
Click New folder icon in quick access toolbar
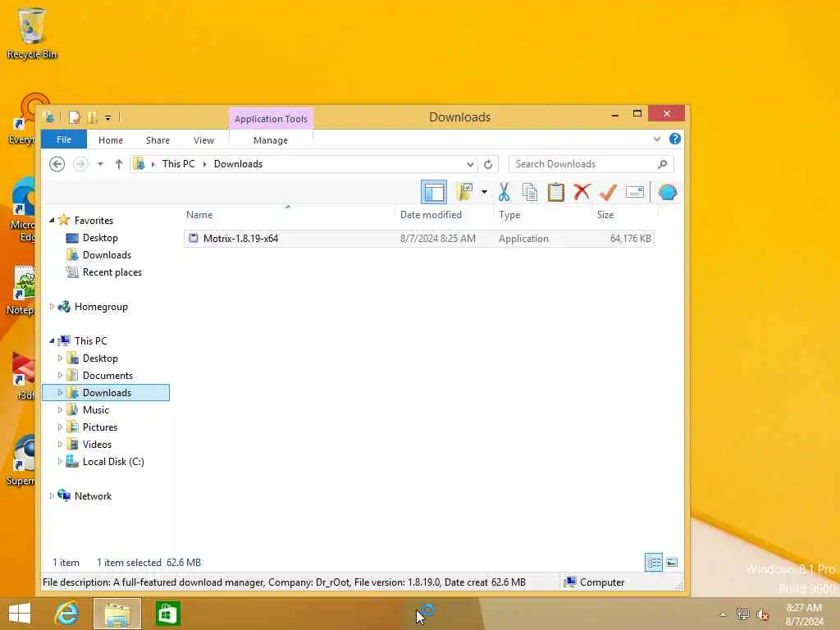tap(92, 116)
